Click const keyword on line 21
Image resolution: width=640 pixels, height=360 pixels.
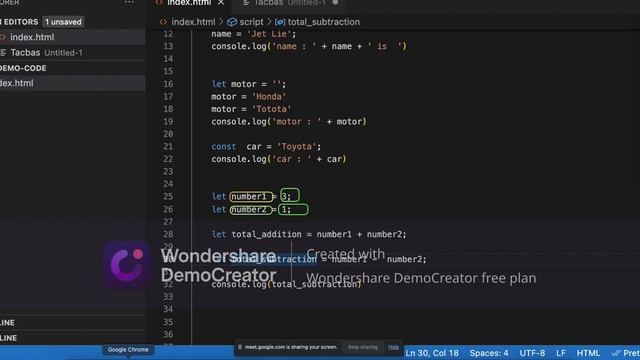224,147
